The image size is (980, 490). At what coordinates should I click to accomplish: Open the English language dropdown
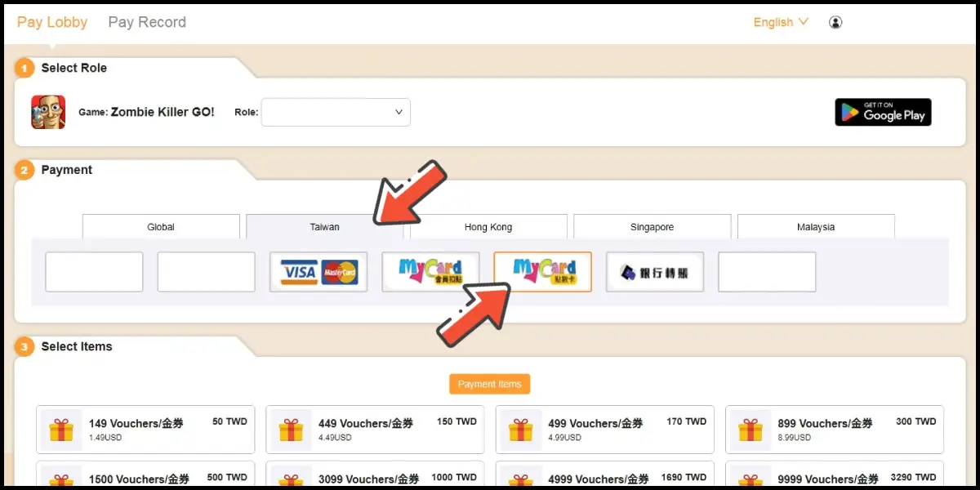coord(781,22)
